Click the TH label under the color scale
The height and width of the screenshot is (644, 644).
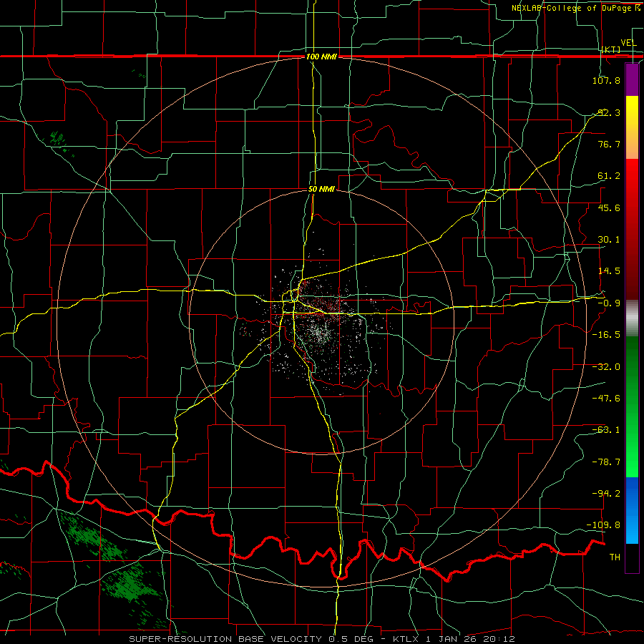point(615,557)
